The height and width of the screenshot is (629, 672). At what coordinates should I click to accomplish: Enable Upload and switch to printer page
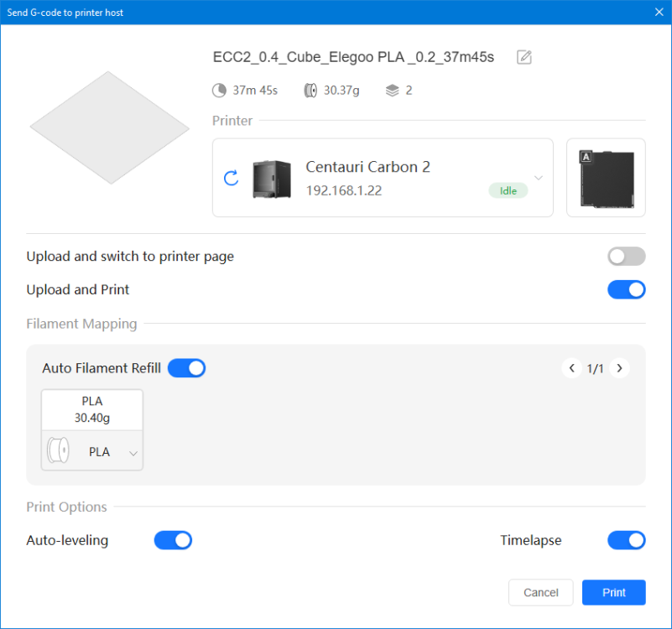626,256
